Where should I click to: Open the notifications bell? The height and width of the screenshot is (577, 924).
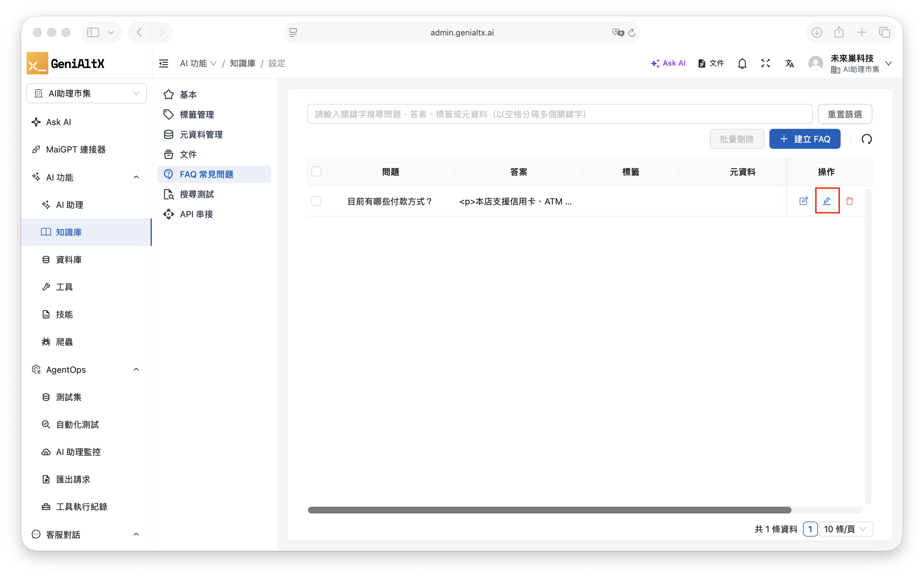click(x=742, y=63)
